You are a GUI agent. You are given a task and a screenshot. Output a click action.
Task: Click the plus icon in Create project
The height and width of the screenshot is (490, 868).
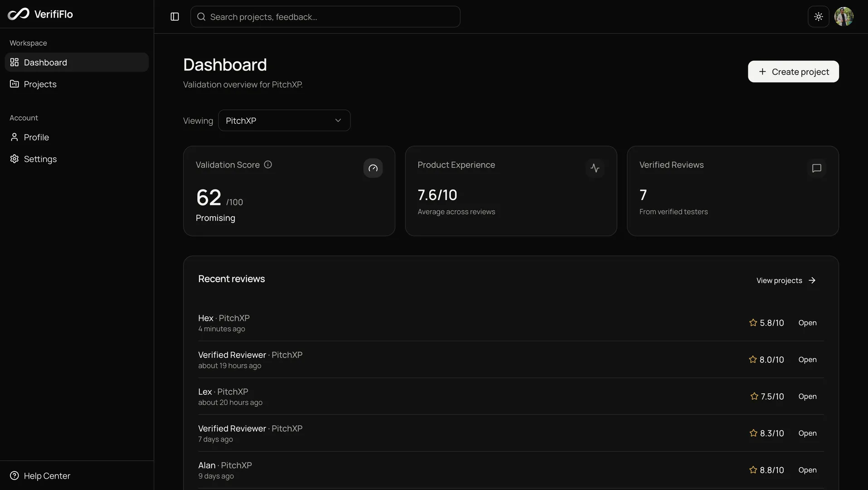click(x=762, y=72)
